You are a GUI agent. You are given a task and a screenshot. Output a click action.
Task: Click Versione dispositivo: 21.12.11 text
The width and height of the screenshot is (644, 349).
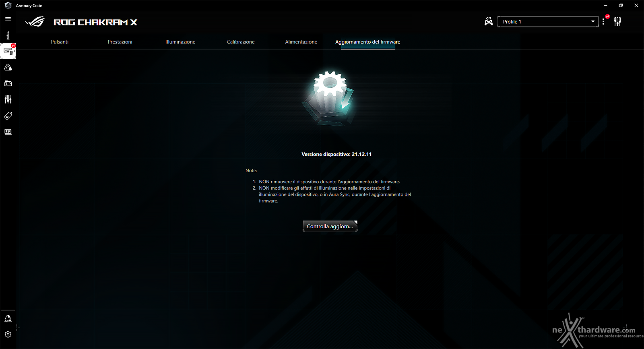(336, 154)
